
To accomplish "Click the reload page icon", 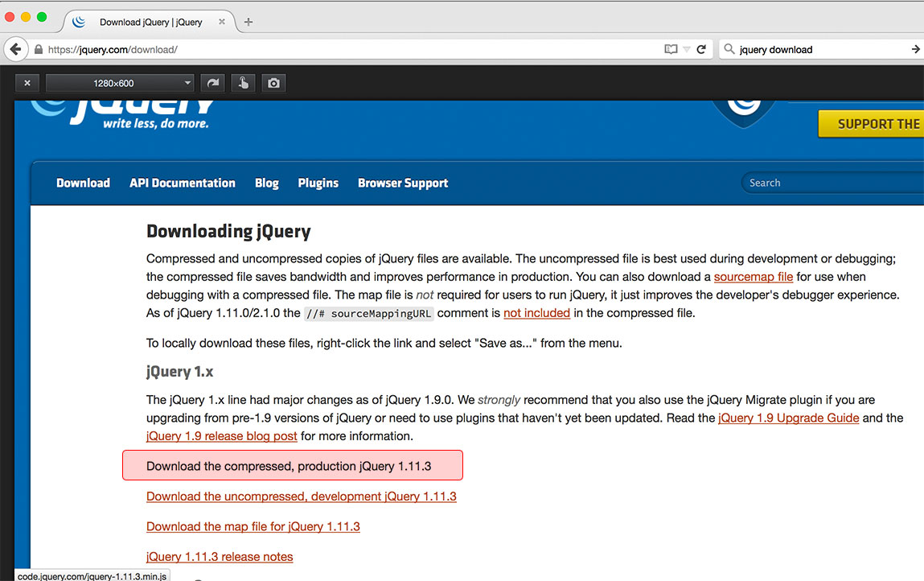I will (x=701, y=49).
